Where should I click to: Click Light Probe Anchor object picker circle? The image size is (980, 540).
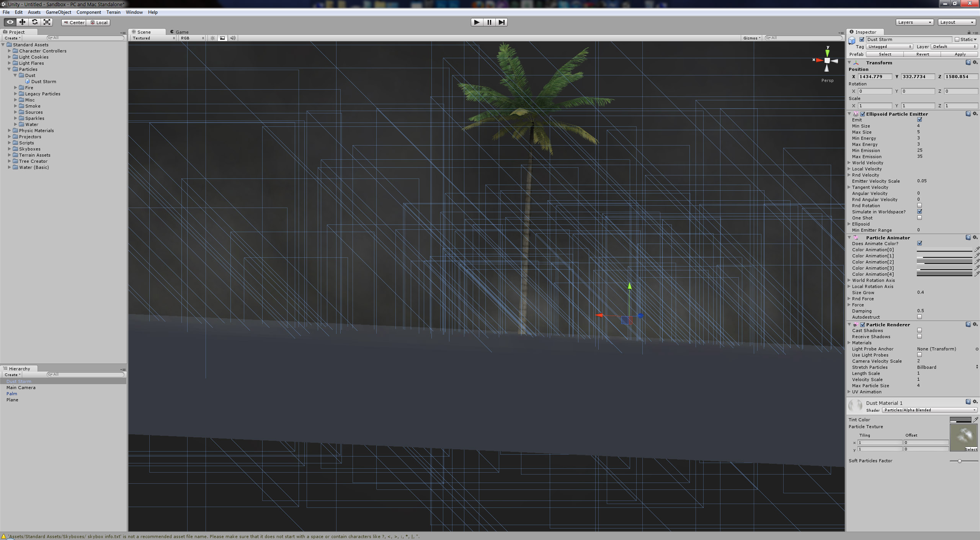(977, 349)
